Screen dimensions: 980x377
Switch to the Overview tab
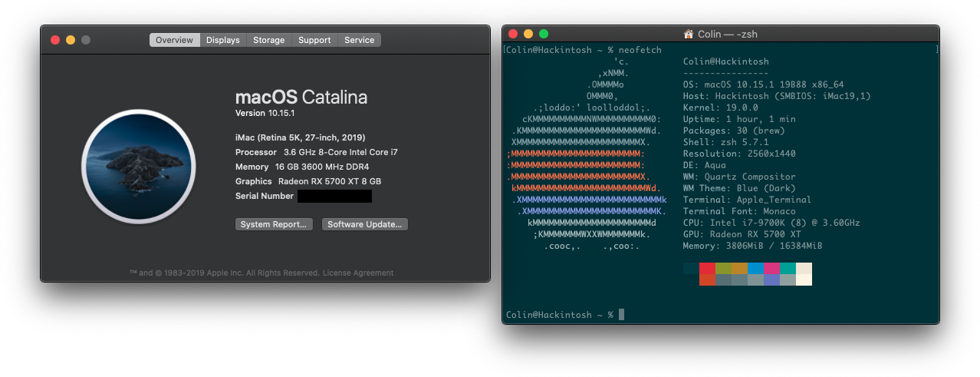coord(175,40)
